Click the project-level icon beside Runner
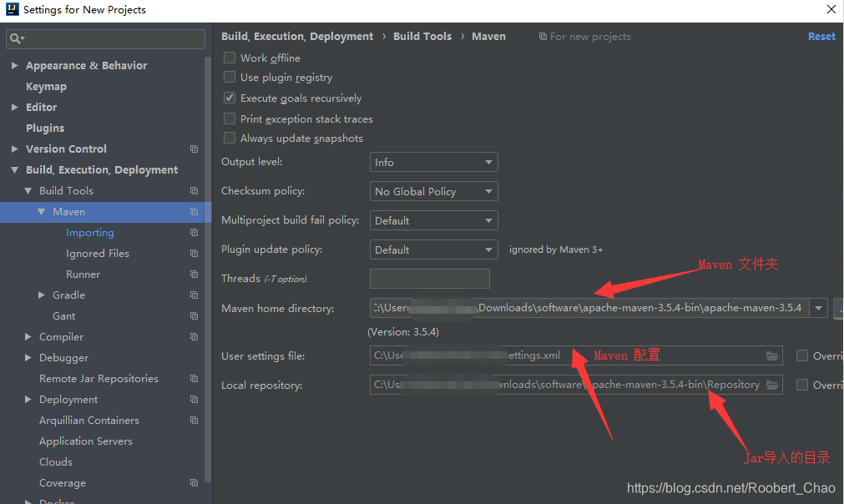Viewport: 844px width, 504px height. 194,275
